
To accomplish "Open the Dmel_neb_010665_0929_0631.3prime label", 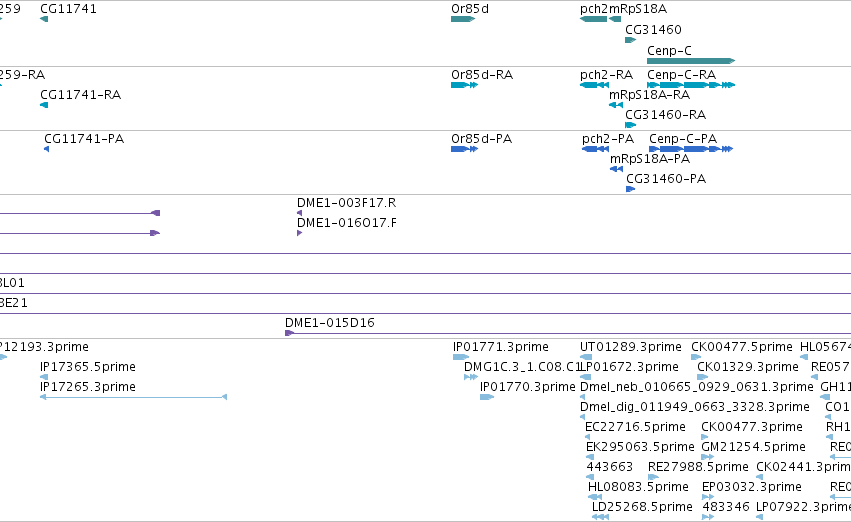I will coord(696,386).
